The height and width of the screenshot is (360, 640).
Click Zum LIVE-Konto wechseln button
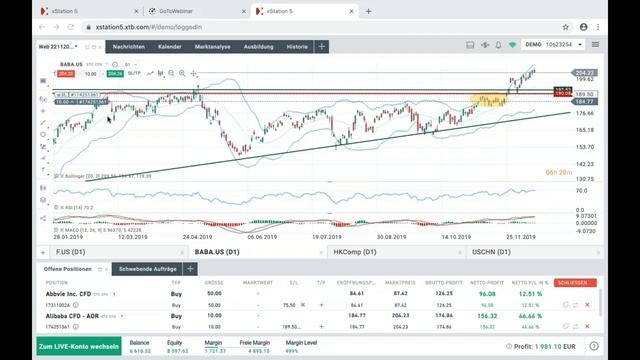tap(79, 347)
